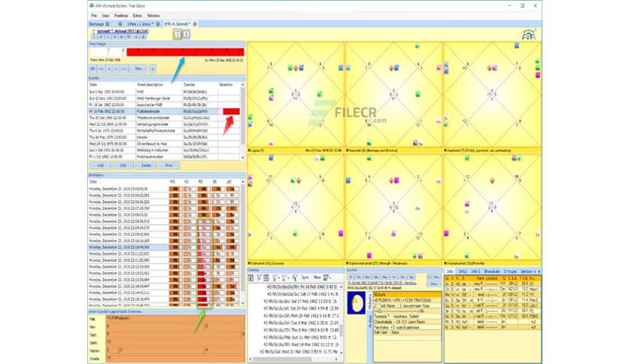629x364 pixels.
Task: Click the events list vertical scrollbar
Action: [x=243, y=122]
